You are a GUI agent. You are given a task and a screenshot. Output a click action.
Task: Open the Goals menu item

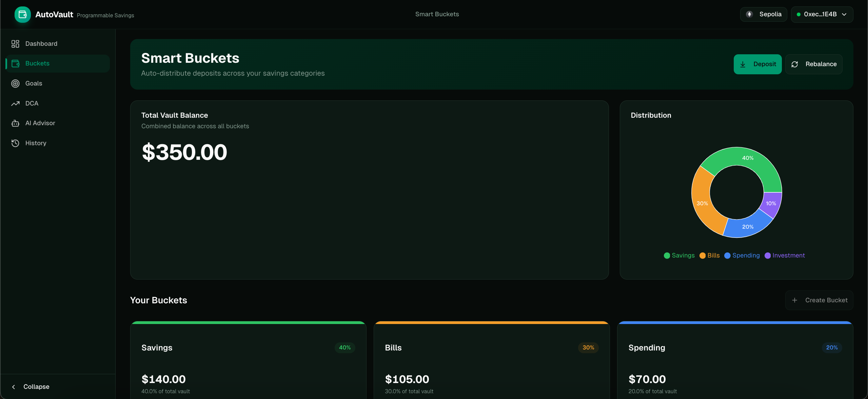(x=34, y=83)
